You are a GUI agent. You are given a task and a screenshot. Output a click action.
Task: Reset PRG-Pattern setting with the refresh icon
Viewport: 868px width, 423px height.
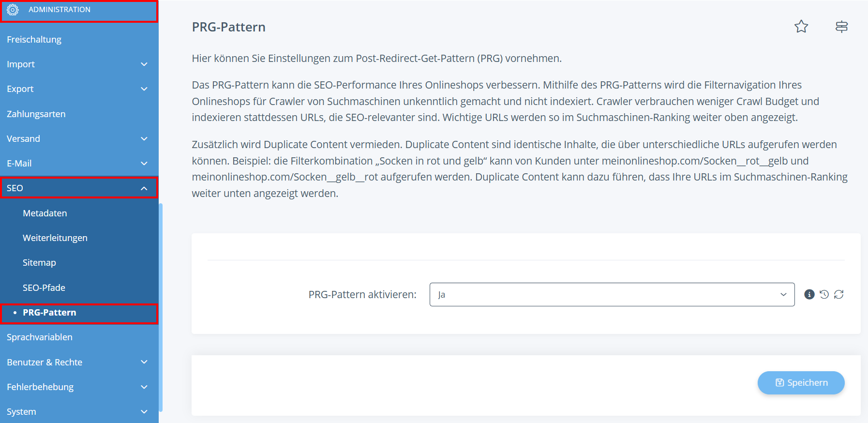839,294
